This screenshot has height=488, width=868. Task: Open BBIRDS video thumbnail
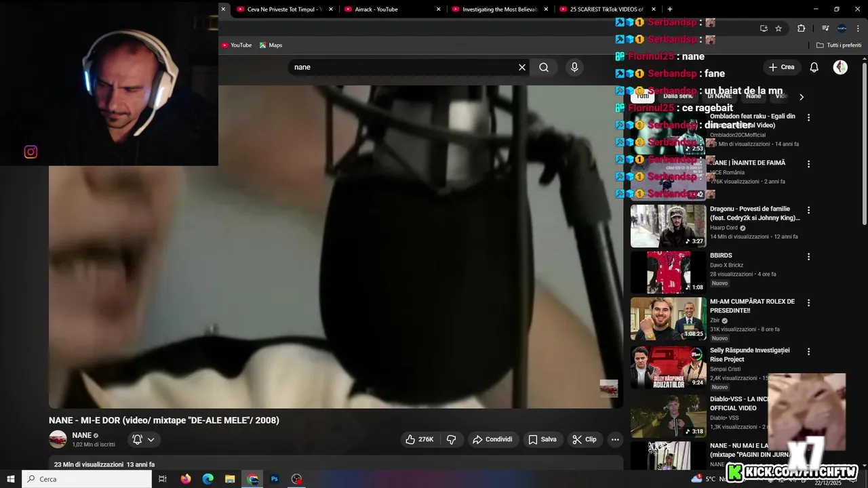click(669, 272)
